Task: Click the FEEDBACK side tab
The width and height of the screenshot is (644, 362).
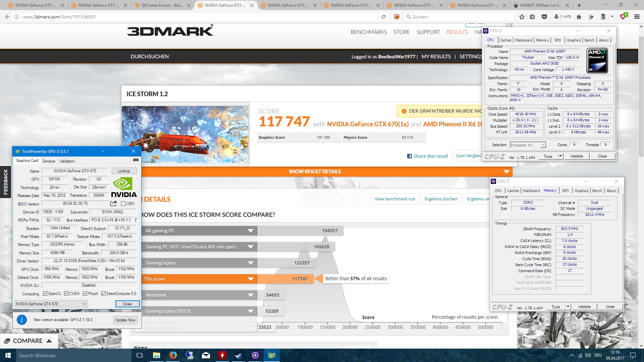Action: 5,182
